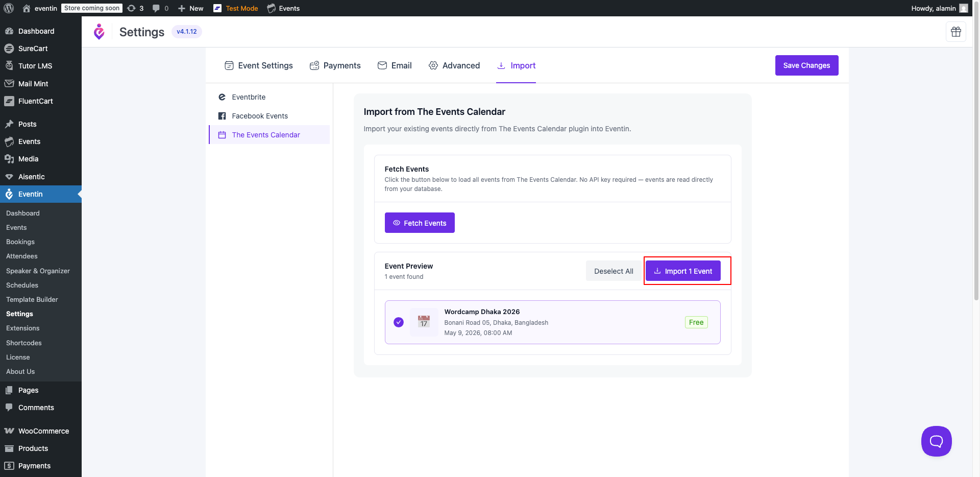
Task: Switch to the Payments tab
Action: click(335, 65)
